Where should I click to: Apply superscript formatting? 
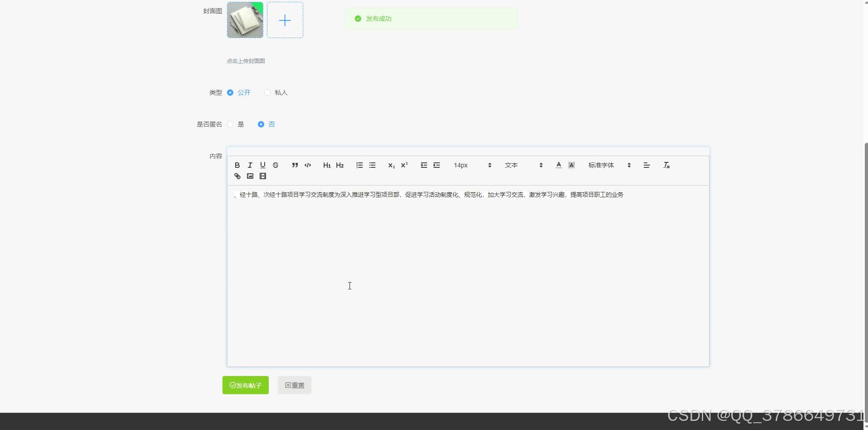pyautogui.click(x=404, y=165)
